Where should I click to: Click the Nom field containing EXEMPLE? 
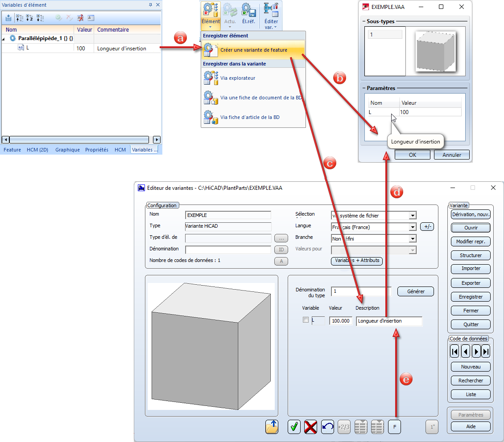(228, 215)
